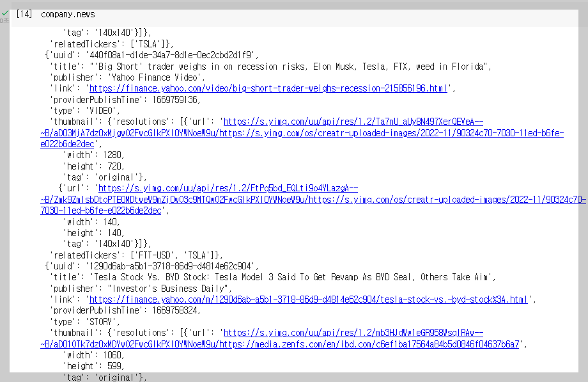The image size is (588, 382).
Task: Click relatedTickers ['FTT-USD', 'TSLA'] line
Action: coord(136,256)
